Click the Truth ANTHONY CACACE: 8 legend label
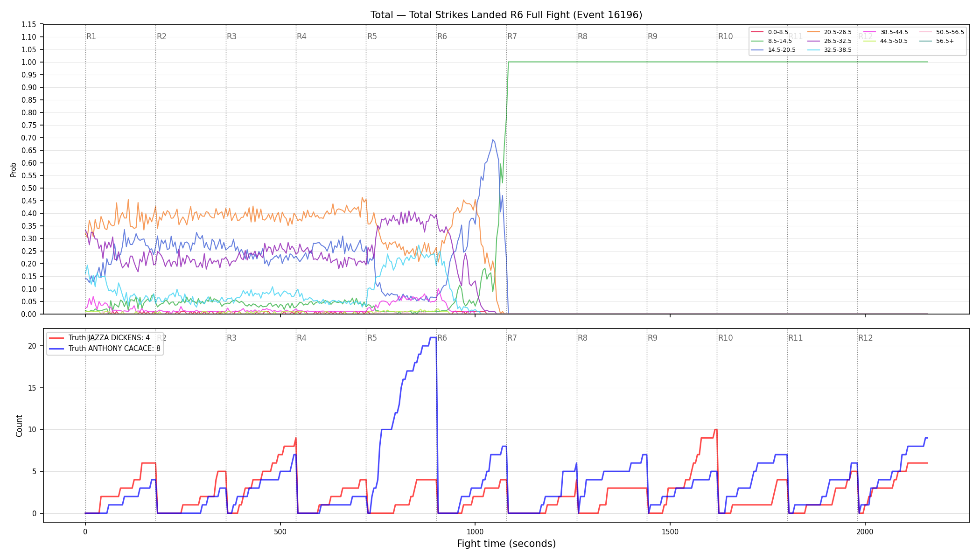980x560 pixels. coord(114,349)
